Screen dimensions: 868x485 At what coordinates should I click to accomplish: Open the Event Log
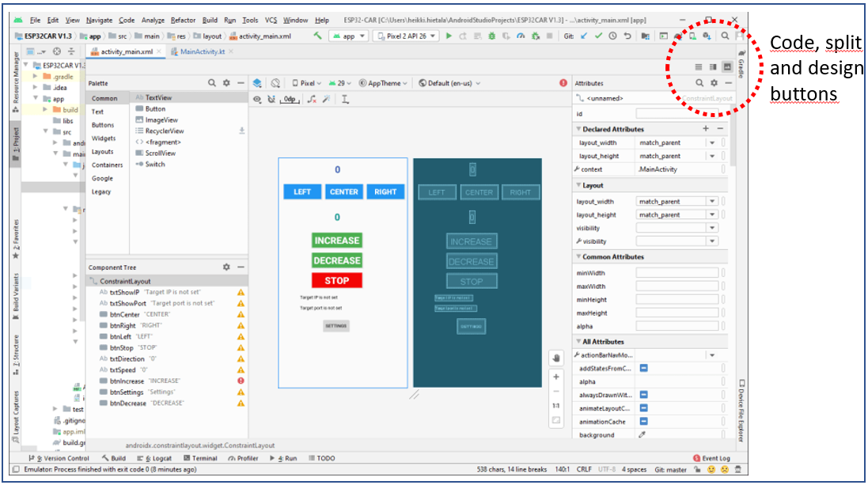tap(711, 458)
